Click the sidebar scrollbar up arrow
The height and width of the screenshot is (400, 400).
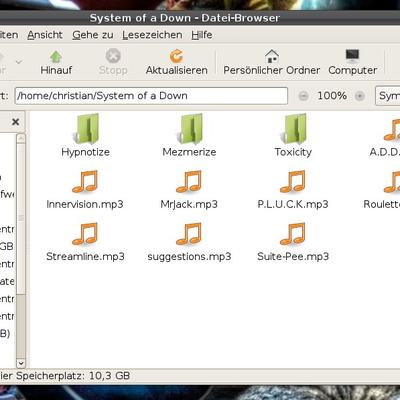(x=21, y=138)
